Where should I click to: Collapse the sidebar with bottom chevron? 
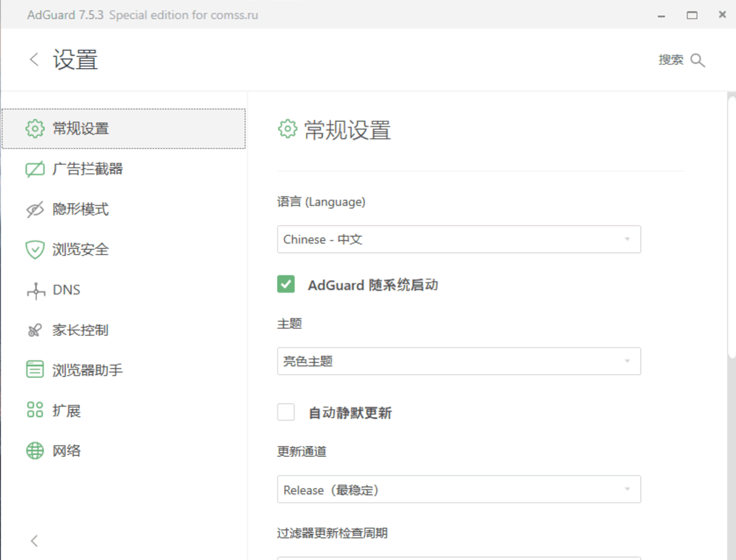34,540
